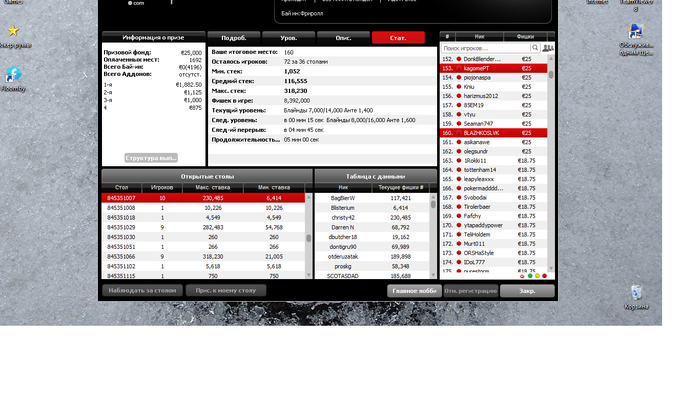Screen dimensions: 700x394
Task: Sort open tables by Макс. ставка column
Action: click(x=213, y=187)
